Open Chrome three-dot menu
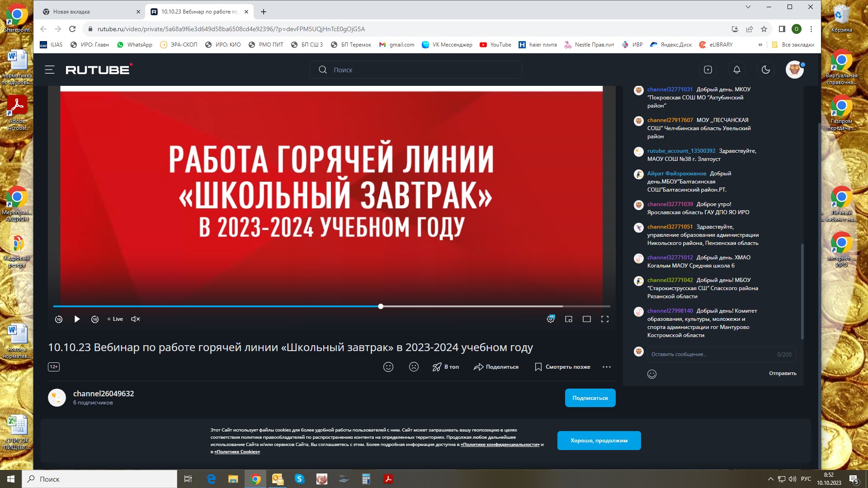Image resolution: width=868 pixels, height=488 pixels. click(x=811, y=29)
